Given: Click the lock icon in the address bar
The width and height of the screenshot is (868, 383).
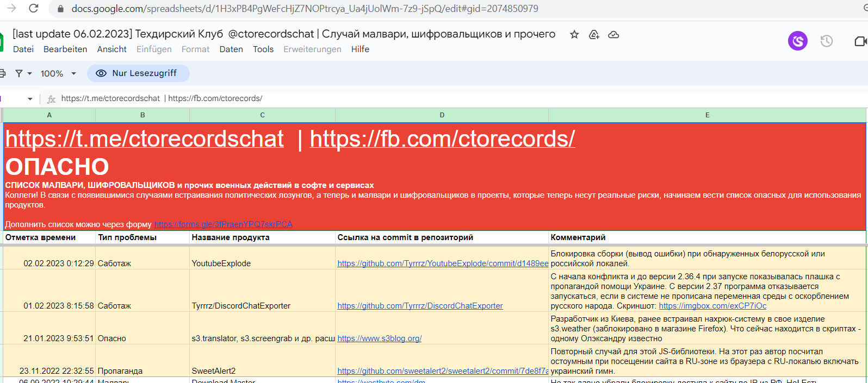Looking at the screenshot, I should click(60, 9).
